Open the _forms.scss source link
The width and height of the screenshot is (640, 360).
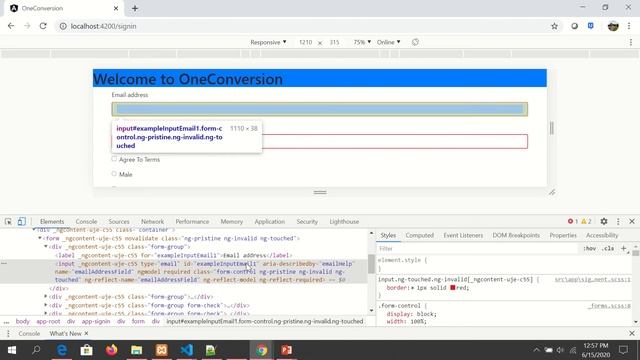click(x=609, y=306)
